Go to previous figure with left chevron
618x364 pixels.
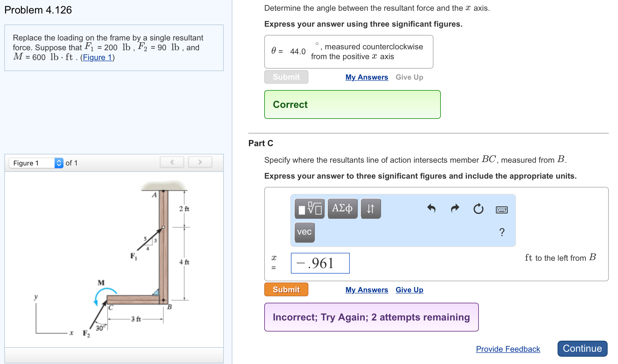[172, 162]
